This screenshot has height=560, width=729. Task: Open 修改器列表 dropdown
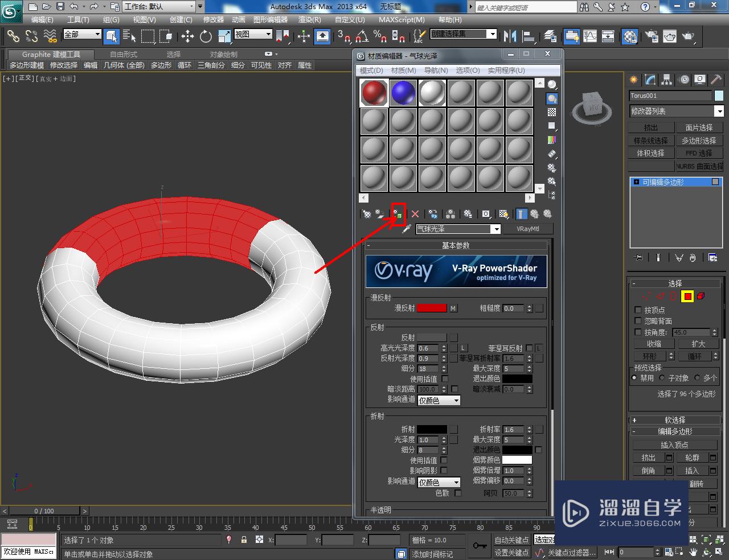coord(677,111)
